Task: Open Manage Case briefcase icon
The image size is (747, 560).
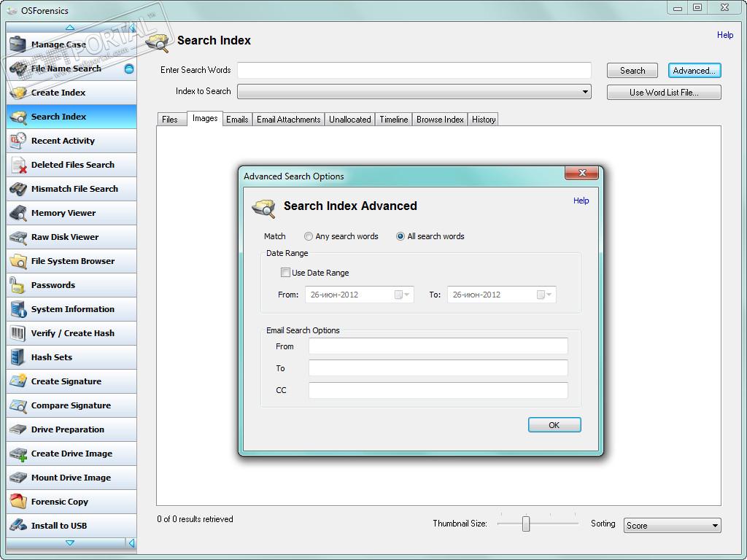Action: [18, 44]
